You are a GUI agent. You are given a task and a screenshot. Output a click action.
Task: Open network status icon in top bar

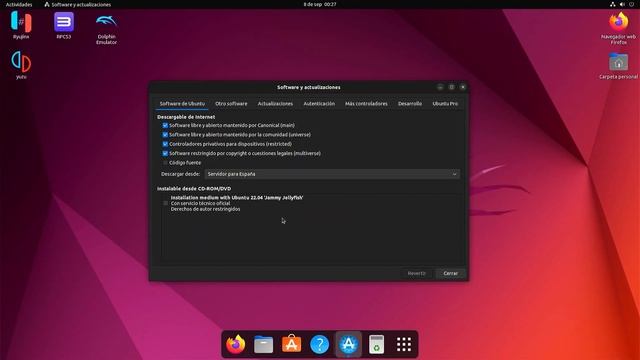tap(613, 4)
